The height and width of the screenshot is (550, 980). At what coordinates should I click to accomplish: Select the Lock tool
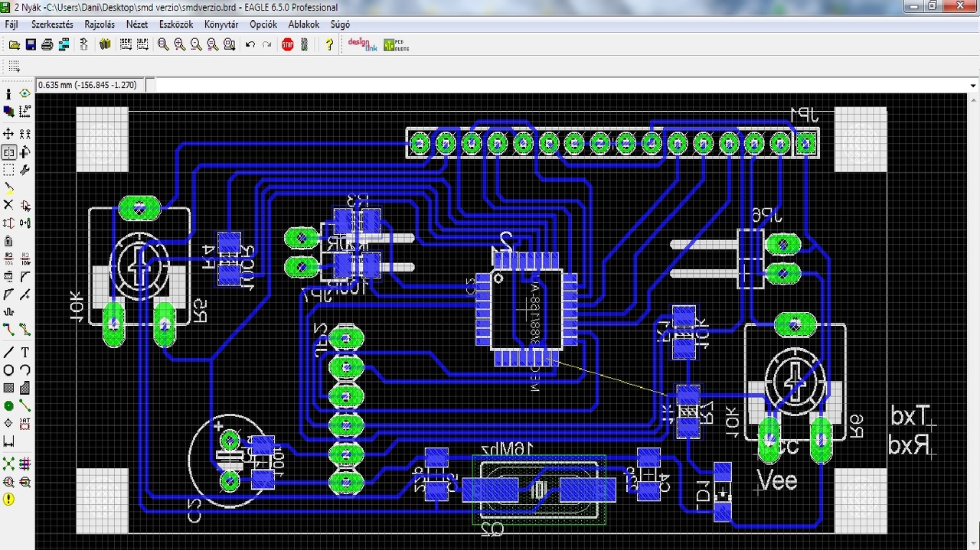pos(8,241)
